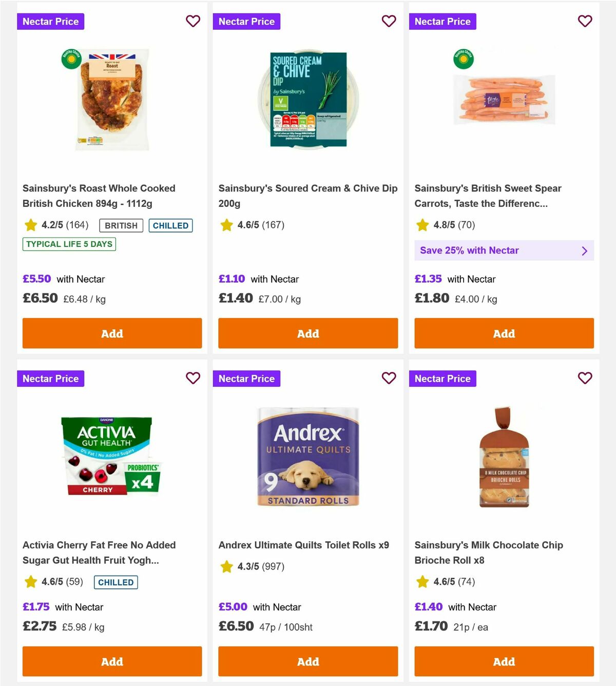Click the heart icon on Activia Cherry yoghurts
616x686 pixels.
[193, 378]
